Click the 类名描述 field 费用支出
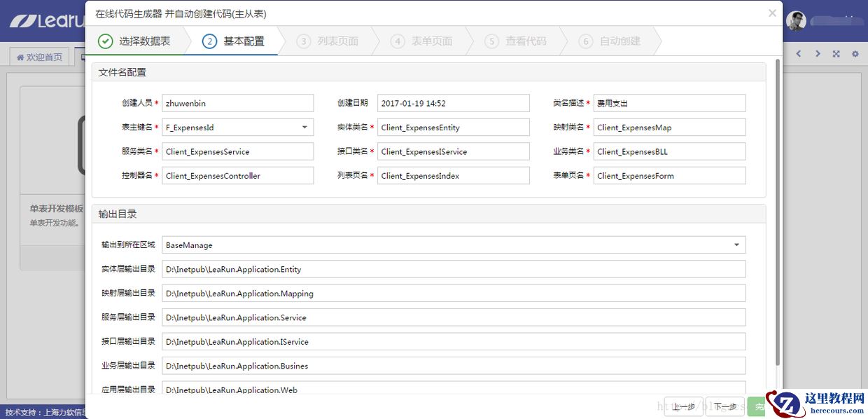This screenshot has width=868, height=419. [669, 103]
